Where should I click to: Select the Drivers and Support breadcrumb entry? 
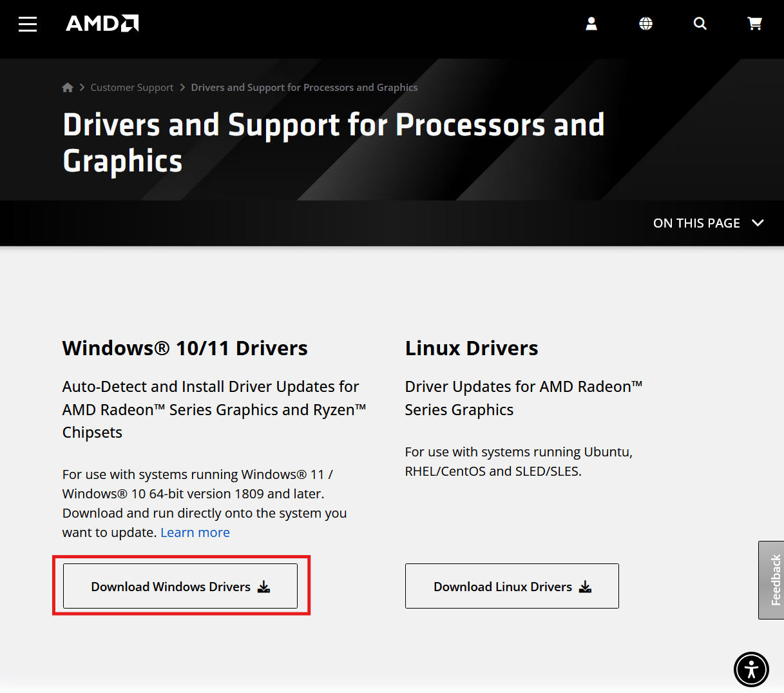(x=304, y=87)
